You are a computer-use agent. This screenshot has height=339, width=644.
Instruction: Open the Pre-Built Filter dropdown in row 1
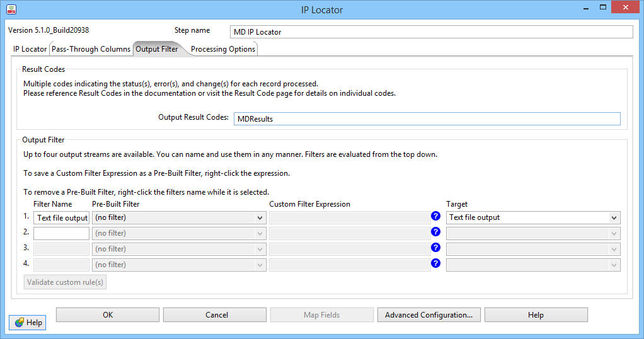coord(179,217)
